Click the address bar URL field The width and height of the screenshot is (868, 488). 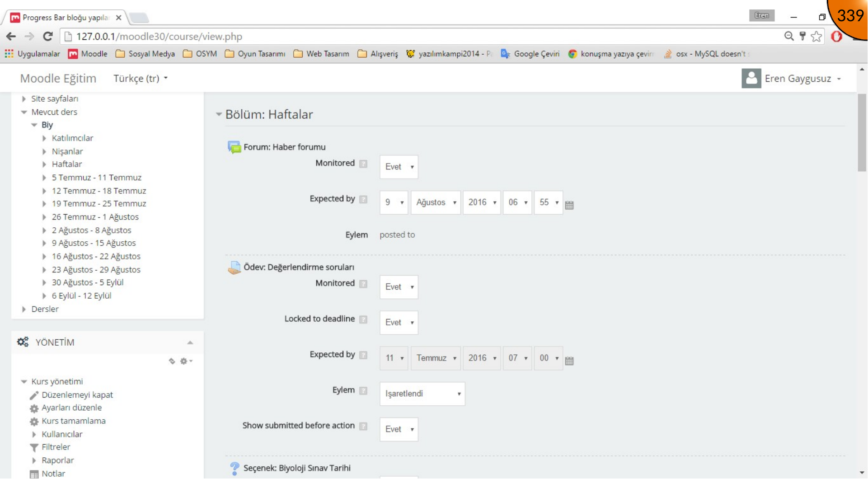pos(420,36)
